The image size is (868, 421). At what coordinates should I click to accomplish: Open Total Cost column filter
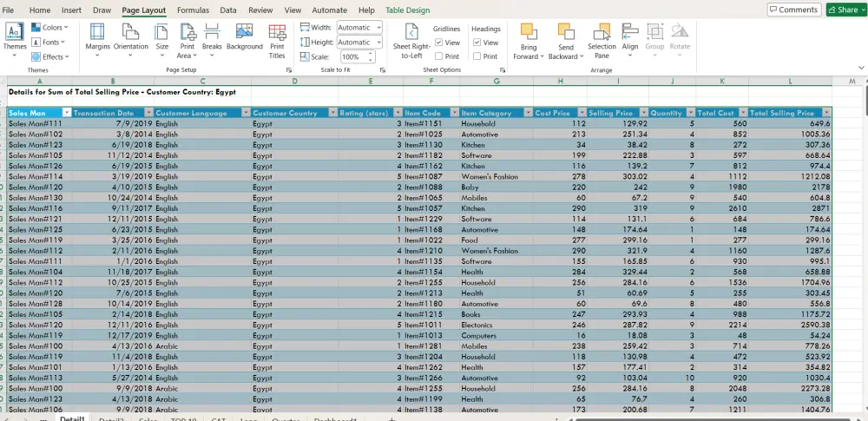744,113
